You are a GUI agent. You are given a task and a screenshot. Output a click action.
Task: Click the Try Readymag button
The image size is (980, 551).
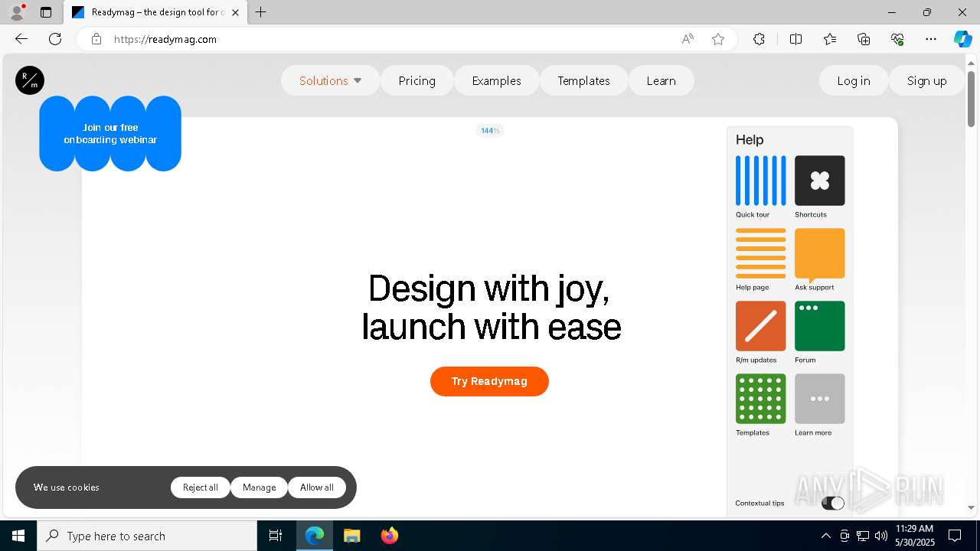pos(489,381)
